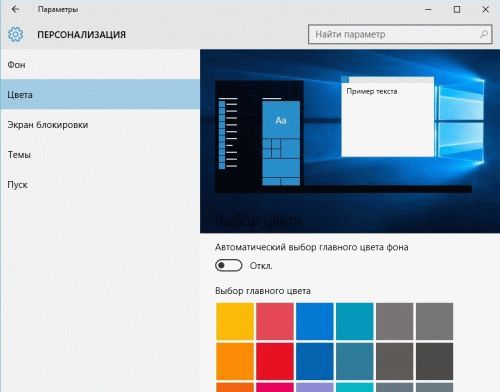Pick the yellow color swatch
The image size is (500, 392).
pos(235,321)
